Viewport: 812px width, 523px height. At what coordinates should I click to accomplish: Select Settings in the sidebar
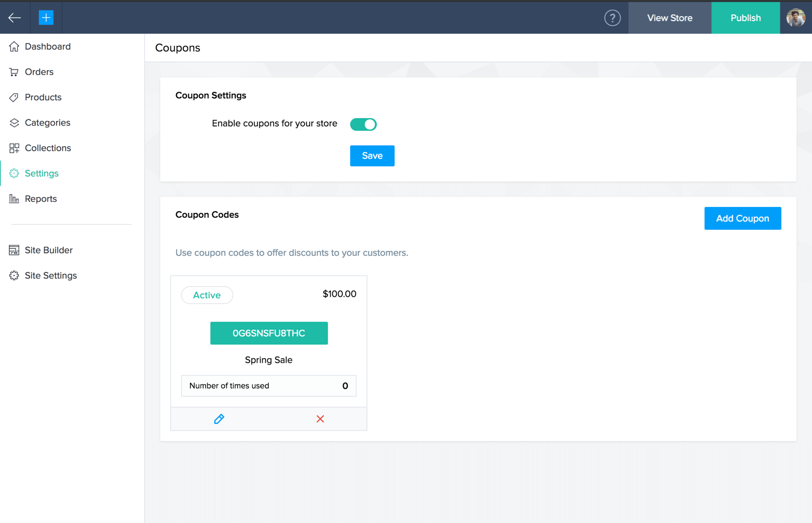[x=42, y=174]
